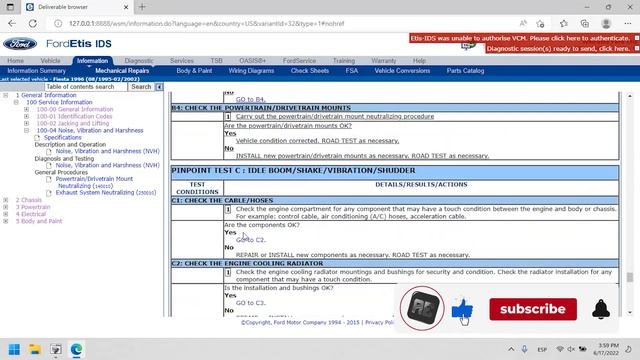Open the taskbar clock and date

click(606, 349)
